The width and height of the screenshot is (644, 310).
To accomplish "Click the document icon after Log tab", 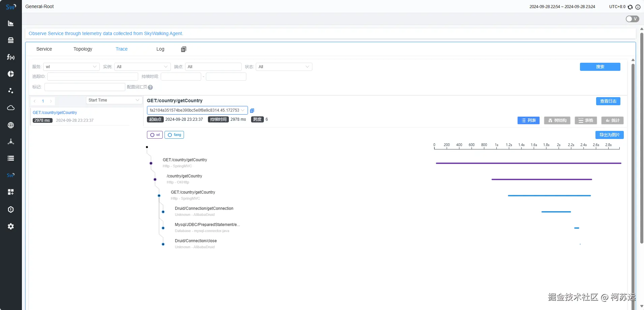I will tap(183, 49).
